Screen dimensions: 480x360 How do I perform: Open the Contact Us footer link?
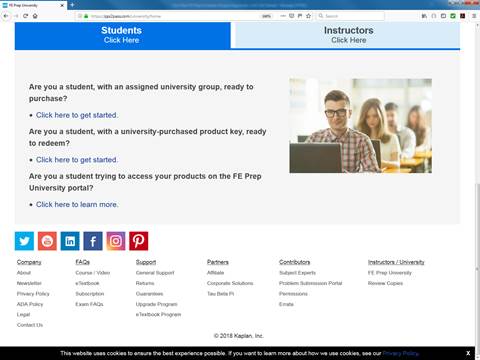(x=30, y=325)
